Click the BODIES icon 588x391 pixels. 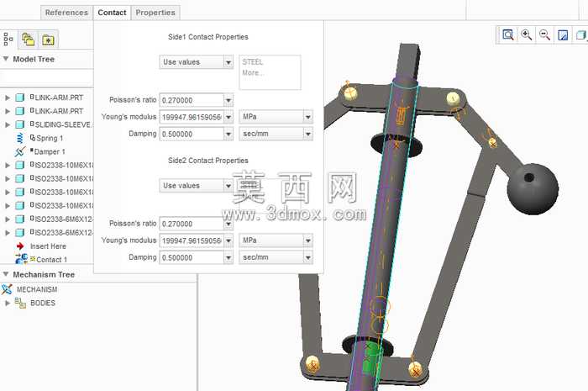(20, 303)
